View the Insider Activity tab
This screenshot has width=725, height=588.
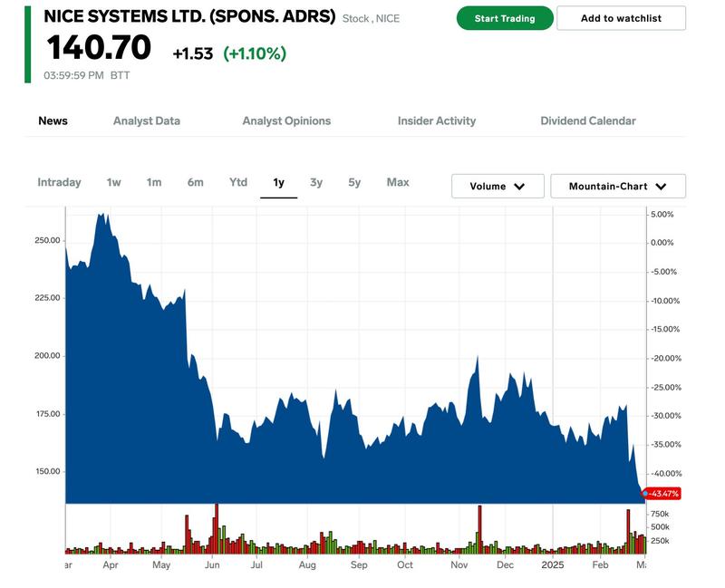[x=436, y=120]
